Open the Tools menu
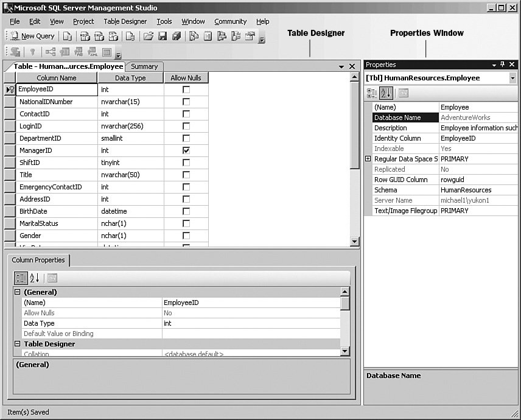The height and width of the screenshot is (420, 521). [x=164, y=21]
